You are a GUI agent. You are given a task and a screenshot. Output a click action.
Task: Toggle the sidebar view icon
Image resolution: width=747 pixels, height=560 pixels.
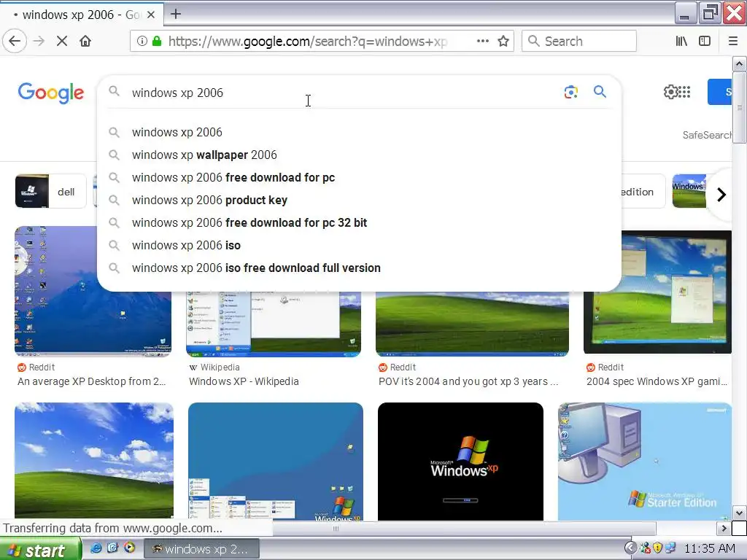705,41
